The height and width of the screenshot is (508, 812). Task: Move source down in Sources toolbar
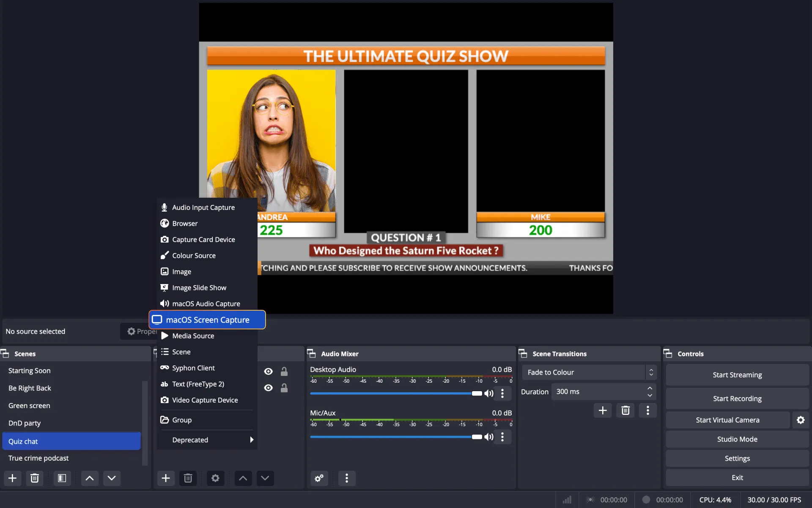tap(265, 478)
